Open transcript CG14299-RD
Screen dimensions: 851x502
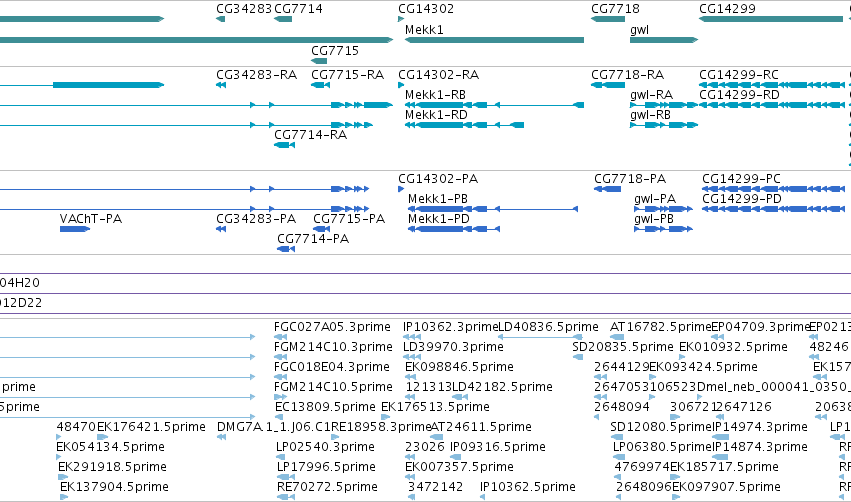click(x=739, y=95)
